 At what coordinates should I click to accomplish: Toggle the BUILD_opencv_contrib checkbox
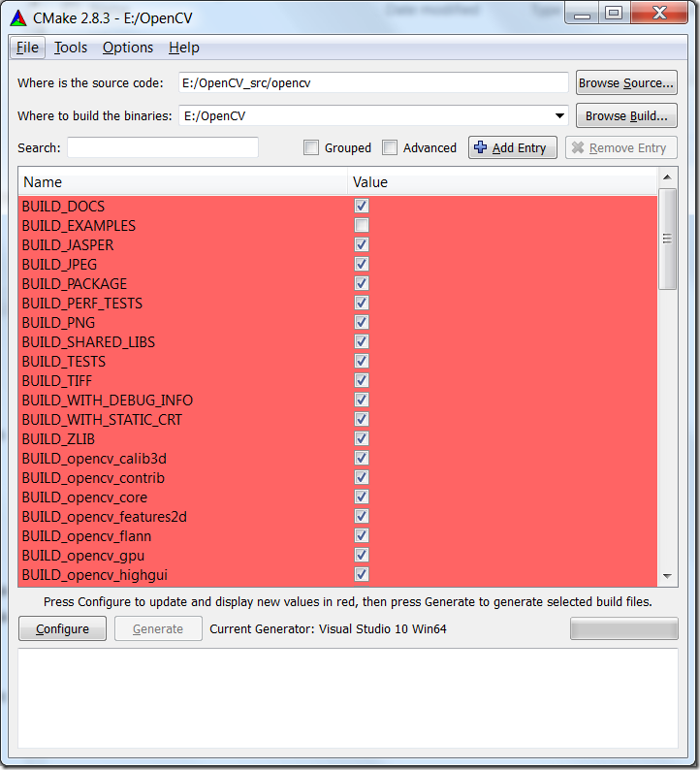(362, 477)
